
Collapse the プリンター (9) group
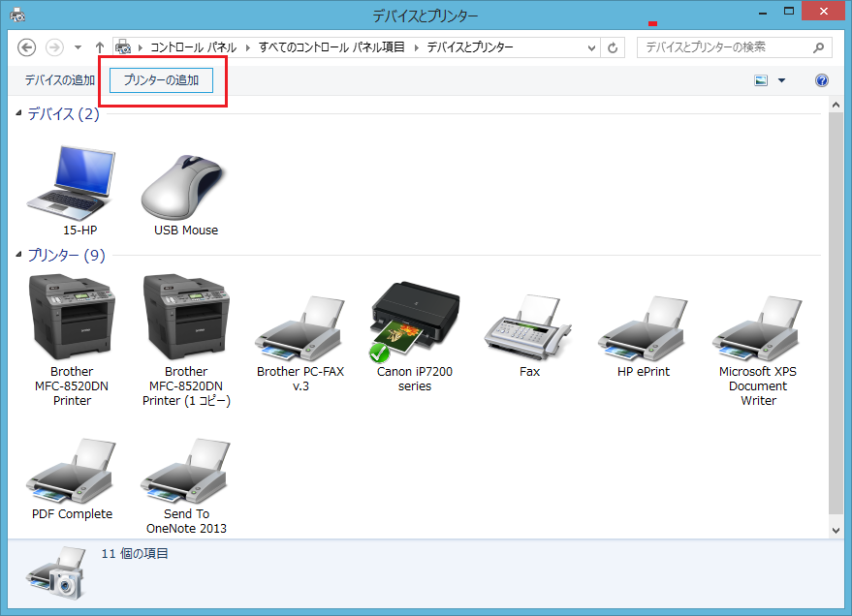click(x=18, y=254)
